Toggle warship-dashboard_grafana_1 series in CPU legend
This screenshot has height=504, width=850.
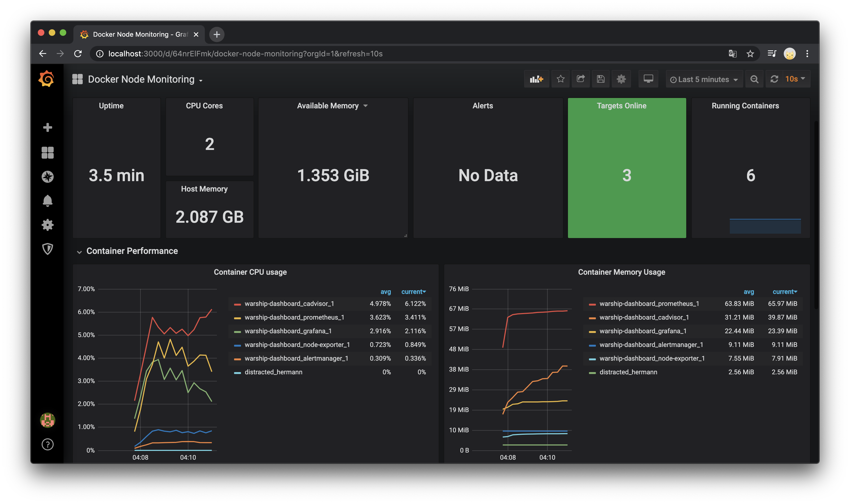click(288, 331)
